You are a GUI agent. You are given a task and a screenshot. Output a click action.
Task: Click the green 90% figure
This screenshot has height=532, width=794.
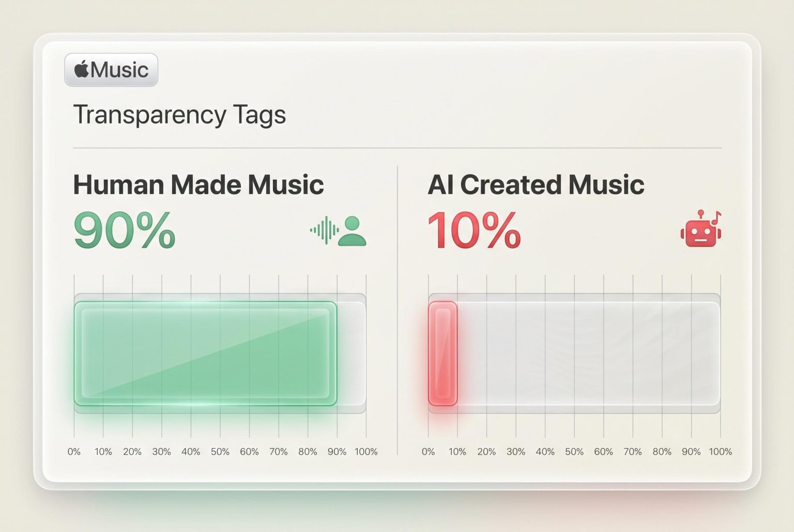coord(125,231)
